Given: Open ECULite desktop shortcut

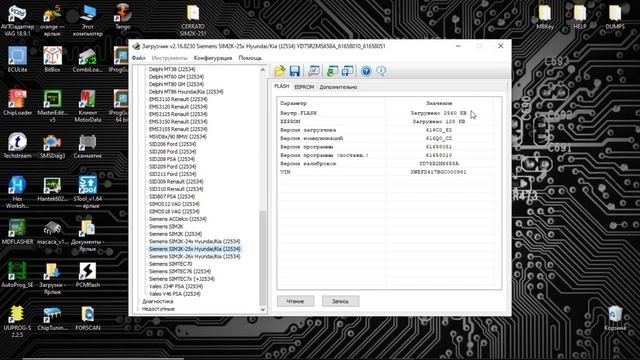Looking at the screenshot, I should coord(17,59).
